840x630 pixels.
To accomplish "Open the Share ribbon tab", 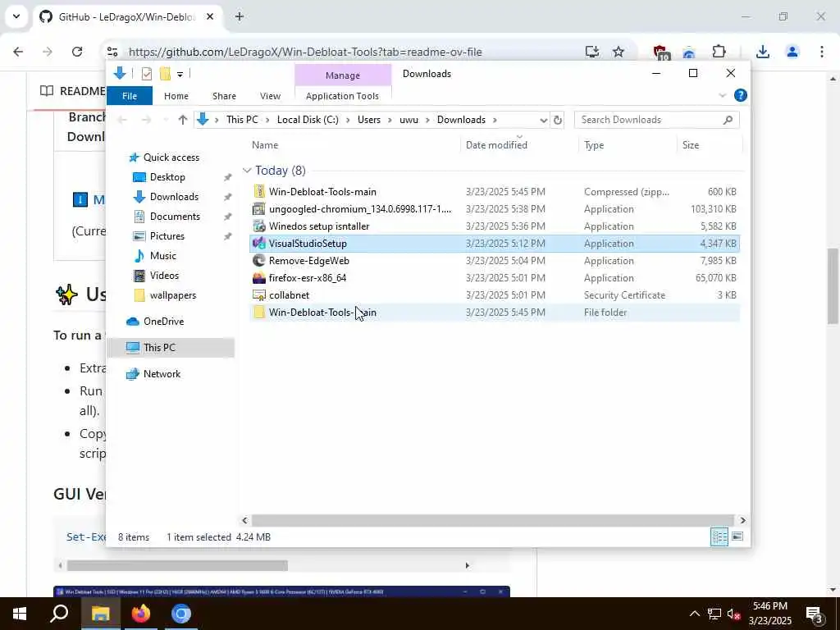I will (x=224, y=96).
